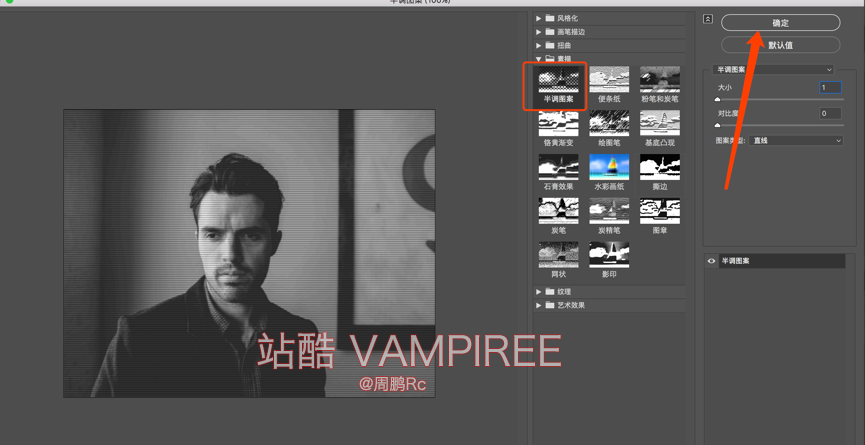Screen dimensions: 865x445
Task: Open the 半调图案 filter type dropdown
Action: [773, 69]
